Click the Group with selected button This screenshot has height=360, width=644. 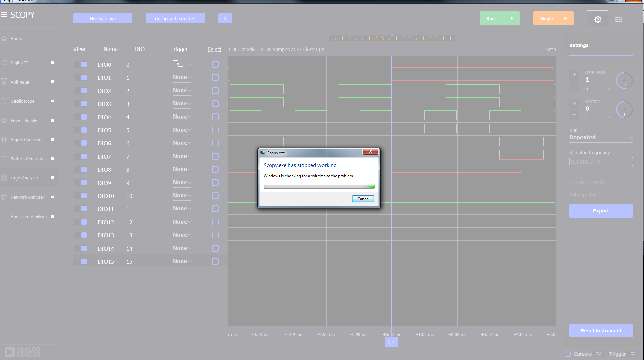click(x=175, y=18)
